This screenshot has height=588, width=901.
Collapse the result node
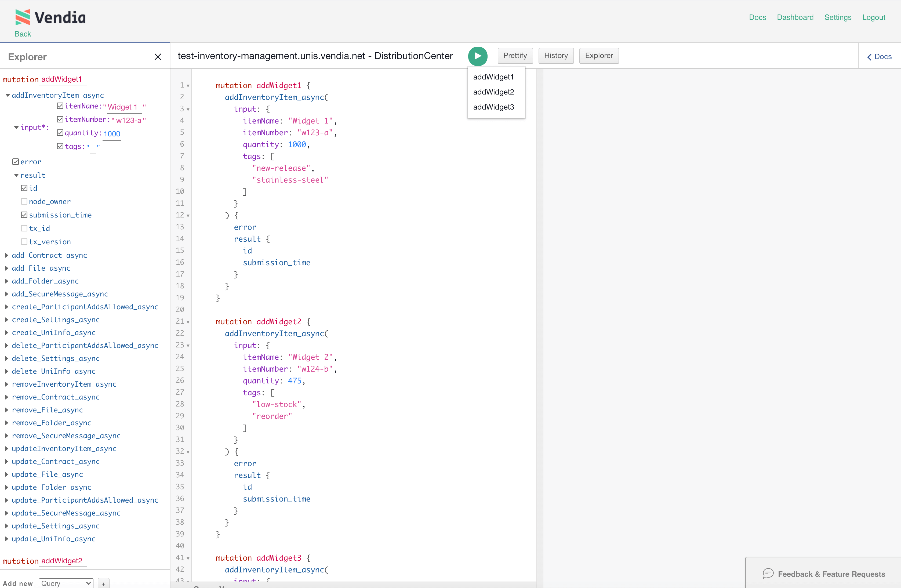coord(16,175)
